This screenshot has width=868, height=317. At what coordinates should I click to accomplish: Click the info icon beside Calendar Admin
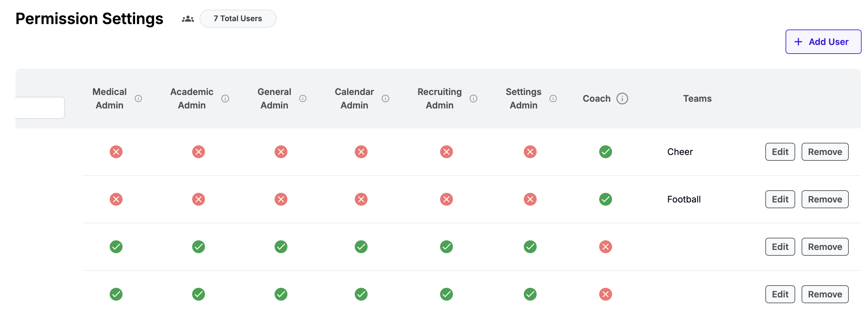[x=385, y=99]
